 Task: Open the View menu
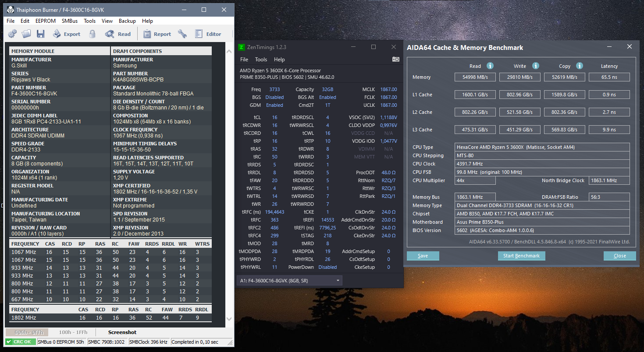click(x=107, y=21)
